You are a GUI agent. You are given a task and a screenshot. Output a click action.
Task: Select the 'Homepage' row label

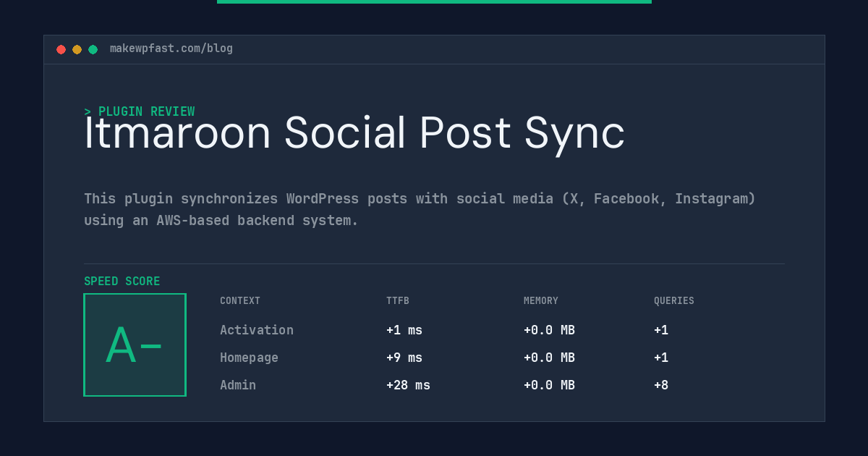click(249, 358)
